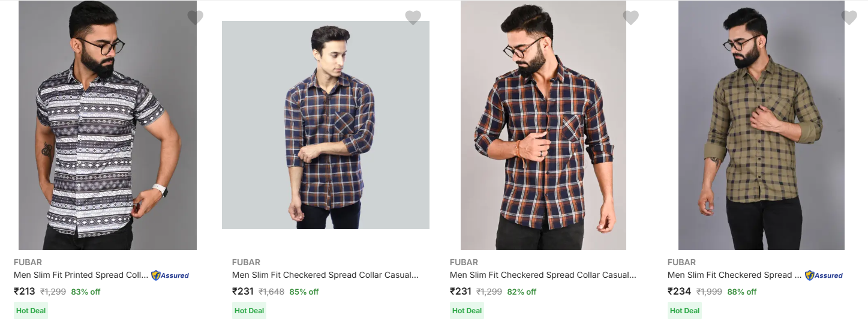
Task: Click Assured badge on ₹234 shirt listing
Action: [824, 275]
